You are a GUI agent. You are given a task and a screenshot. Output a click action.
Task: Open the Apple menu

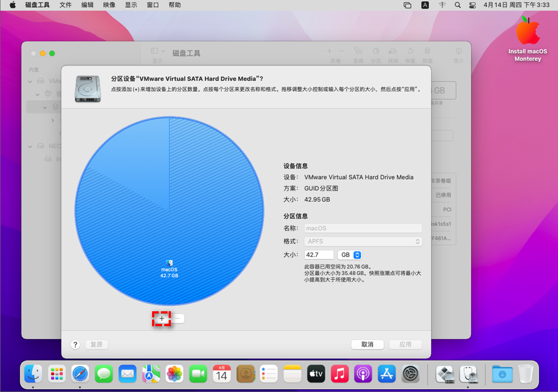tap(13, 5)
